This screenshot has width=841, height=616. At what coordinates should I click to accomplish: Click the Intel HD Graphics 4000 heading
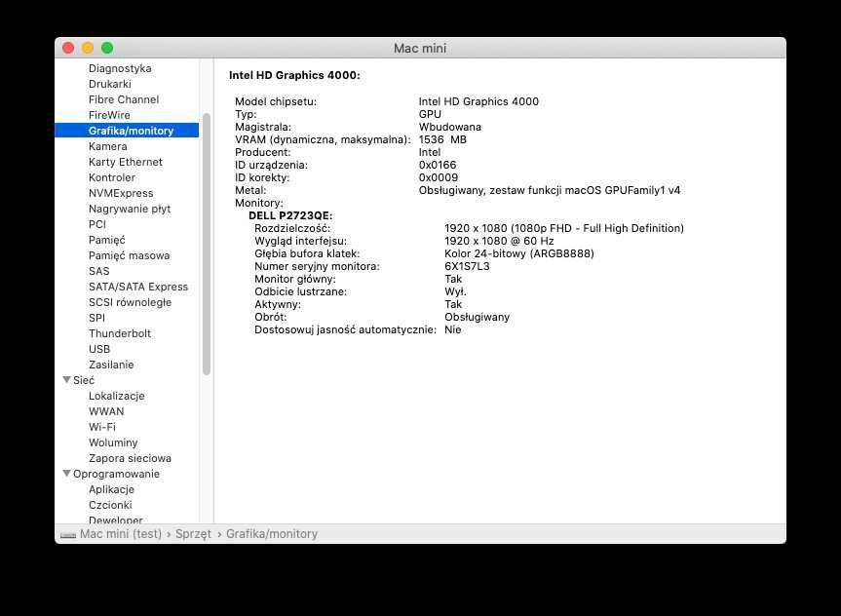pyautogui.click(x=294, y=75)
